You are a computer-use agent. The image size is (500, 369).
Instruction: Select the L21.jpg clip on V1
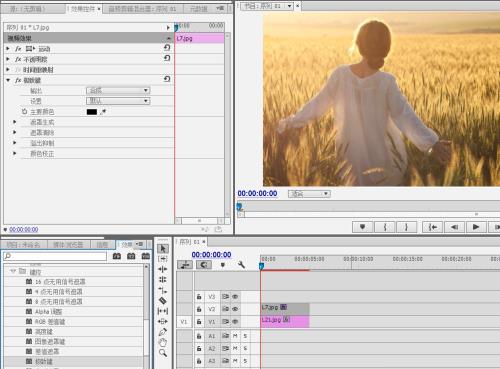285,321
